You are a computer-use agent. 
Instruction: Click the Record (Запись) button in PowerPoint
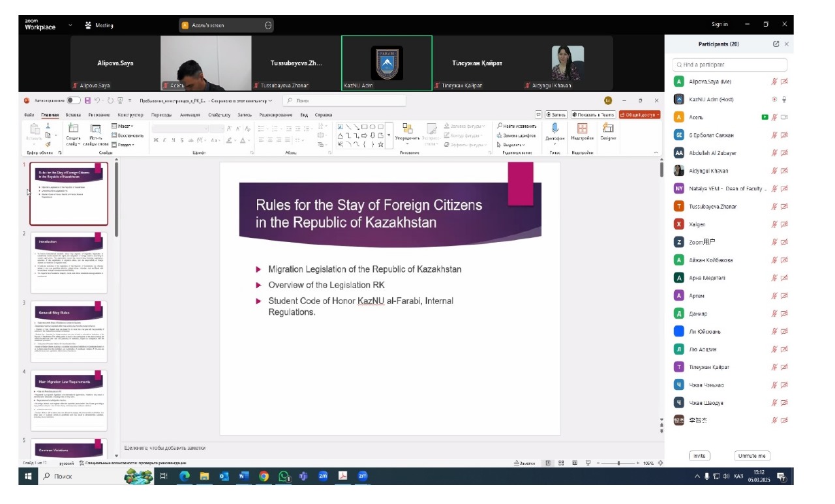(556, 114)
